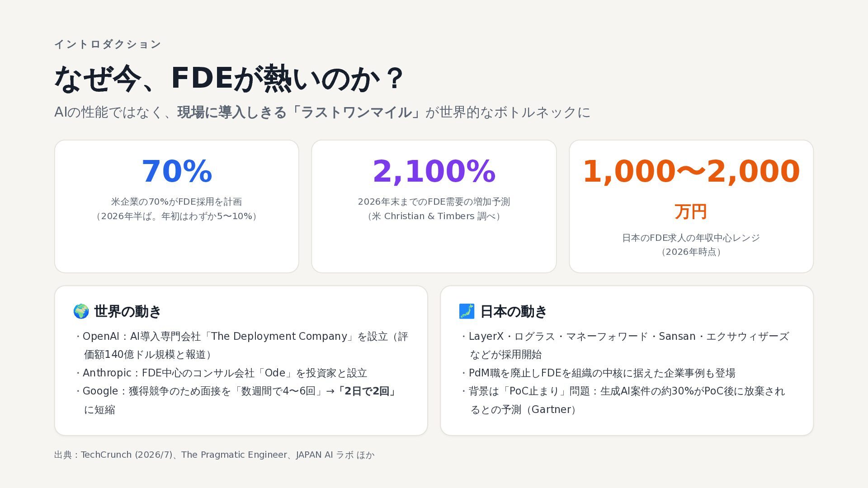Click the Anthropic Ode consulting bullet
This screenshot has height=488, width=868.
click(x=221, y=373)
